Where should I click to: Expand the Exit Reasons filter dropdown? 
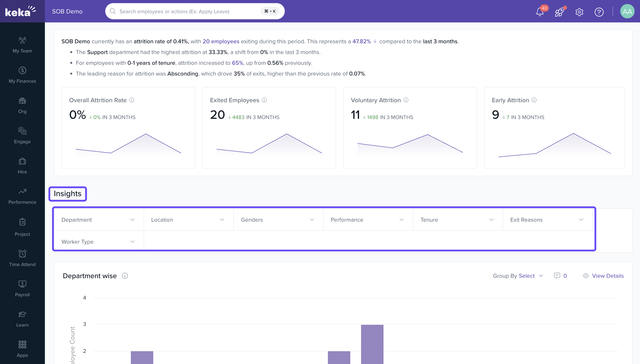click(x=547, y=219)
